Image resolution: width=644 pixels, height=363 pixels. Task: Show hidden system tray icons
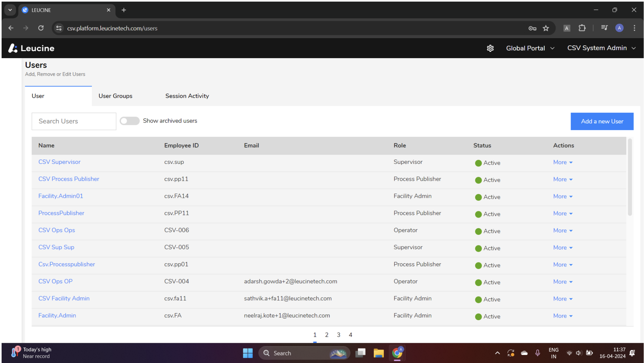[x=497, y=353]
